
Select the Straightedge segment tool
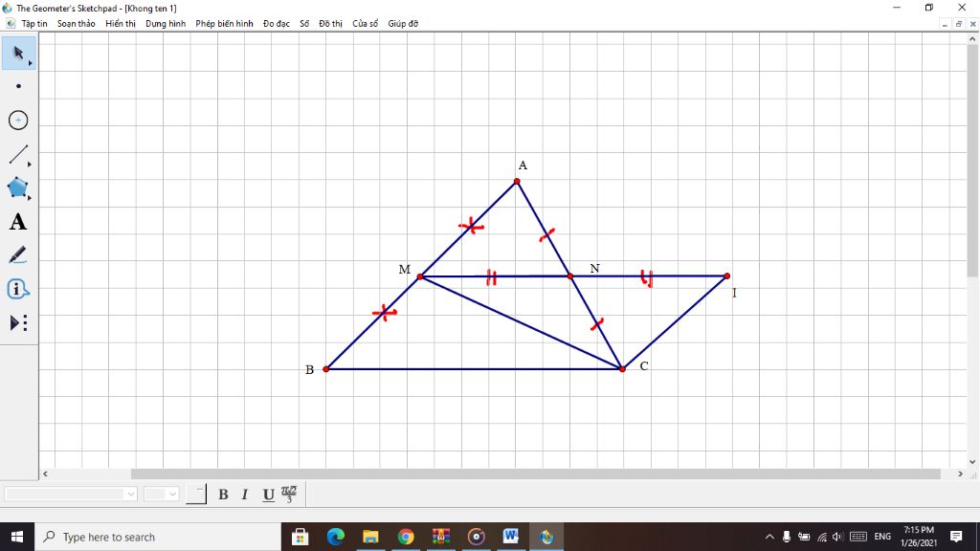pyautogui.click(x=18, y=154)
